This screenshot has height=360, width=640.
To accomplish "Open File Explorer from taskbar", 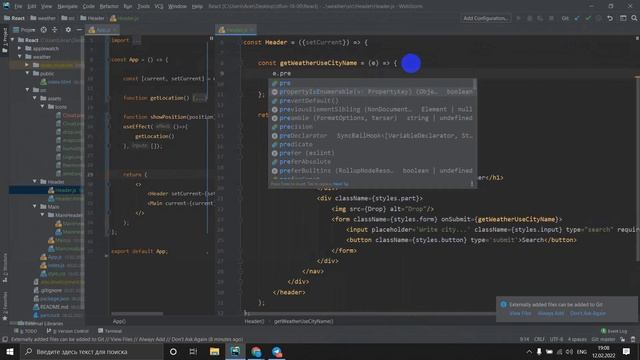I will (214, 351).
